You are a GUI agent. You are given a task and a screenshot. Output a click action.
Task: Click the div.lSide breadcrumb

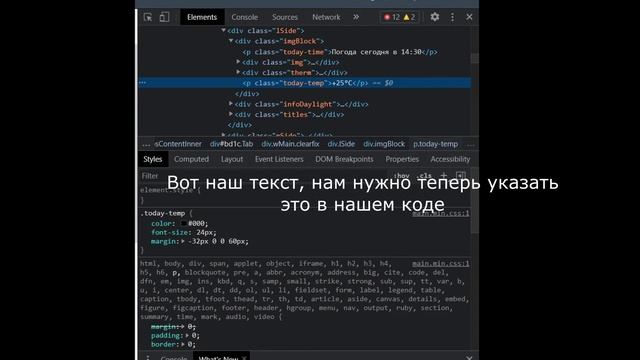click(341, 144)
